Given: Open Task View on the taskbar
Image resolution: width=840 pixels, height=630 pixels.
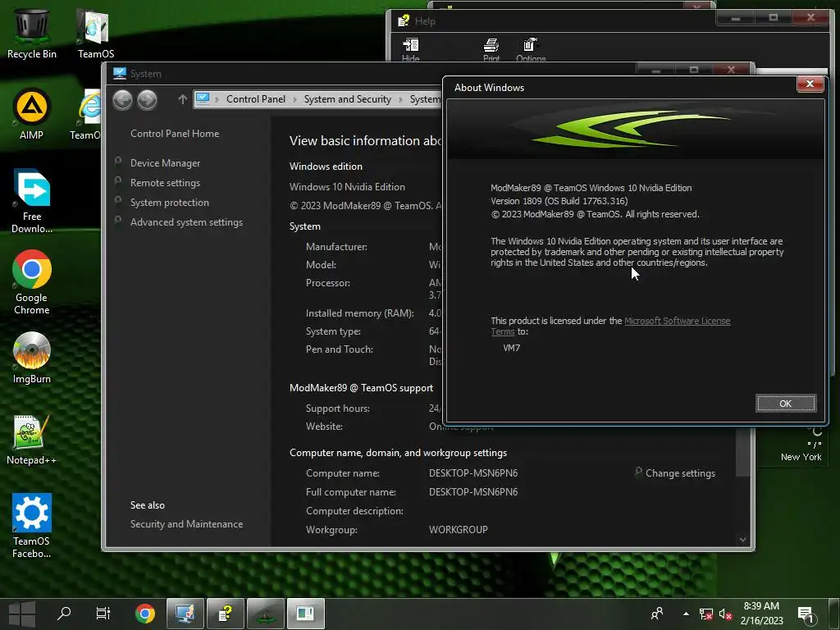Looking at the screenshot, I should click(x=103, y=614).
